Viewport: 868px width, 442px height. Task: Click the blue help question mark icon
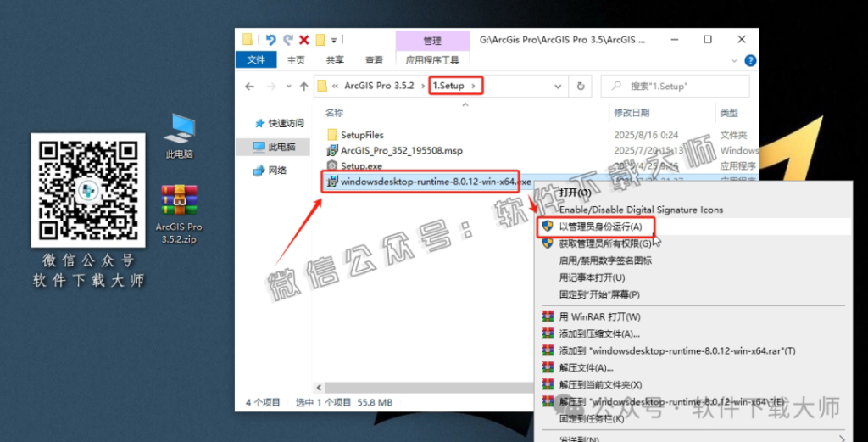coord(750,60)
